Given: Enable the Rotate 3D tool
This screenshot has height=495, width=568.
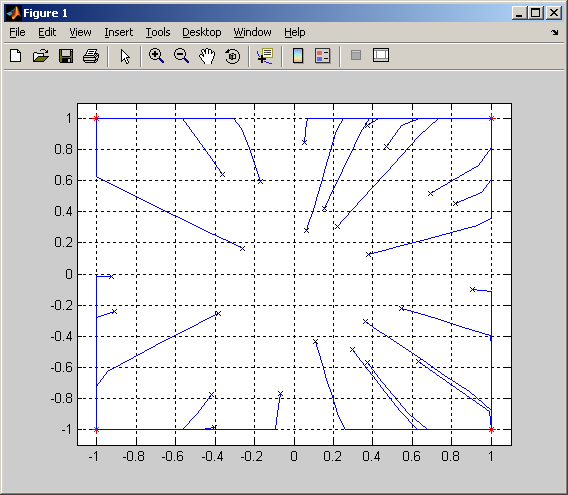Looking at the screenshot, I should click(x=233, y=57).
